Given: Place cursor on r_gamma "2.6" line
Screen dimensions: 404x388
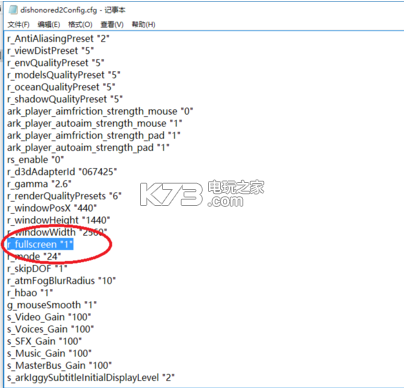Looking at the screenshot, I should pyautogui.click(x=39, y=184).
